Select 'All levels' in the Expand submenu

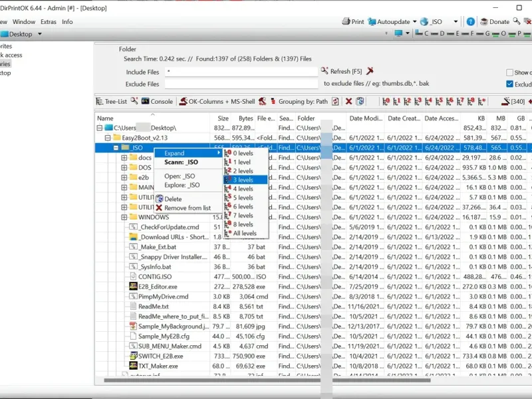coord(244,233)
